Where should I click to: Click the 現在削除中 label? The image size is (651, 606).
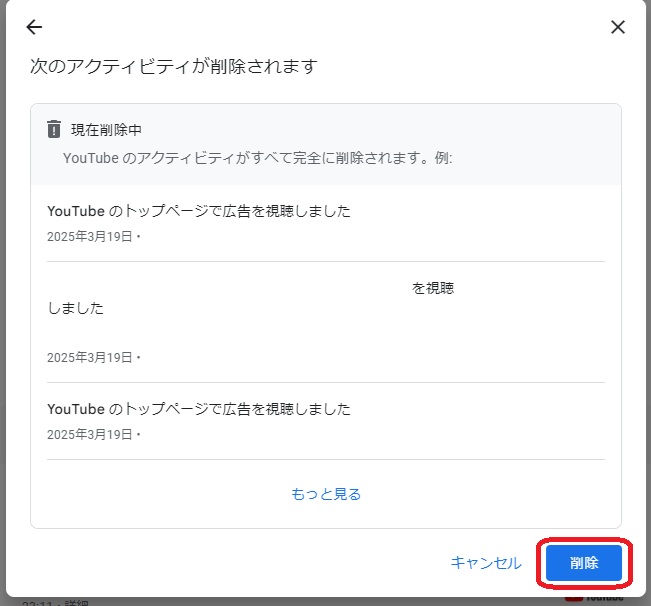[106, 130]
